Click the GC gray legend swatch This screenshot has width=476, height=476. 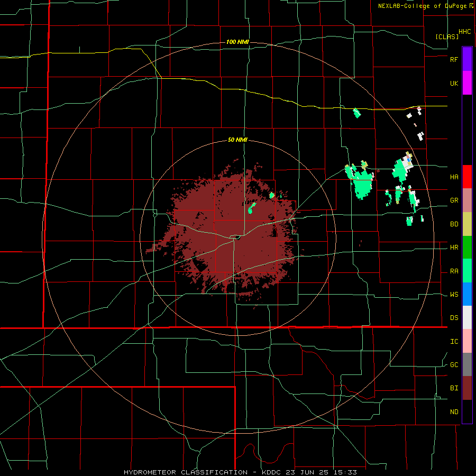click(467, 364)
